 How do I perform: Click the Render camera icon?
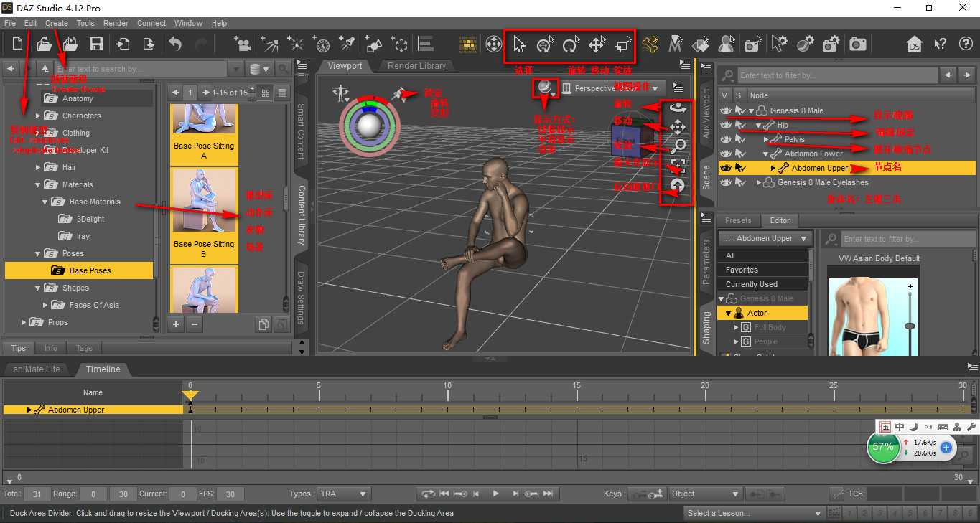click(858, 44)
